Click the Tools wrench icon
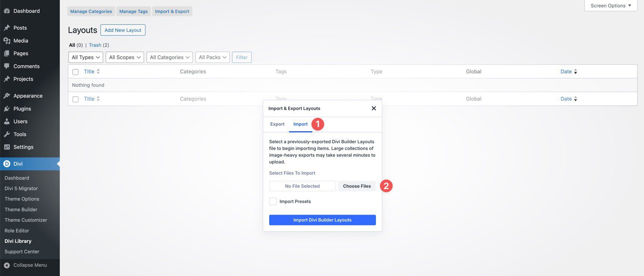The width and height of the screenshot is (644, 276). click(x=7, y=134)
